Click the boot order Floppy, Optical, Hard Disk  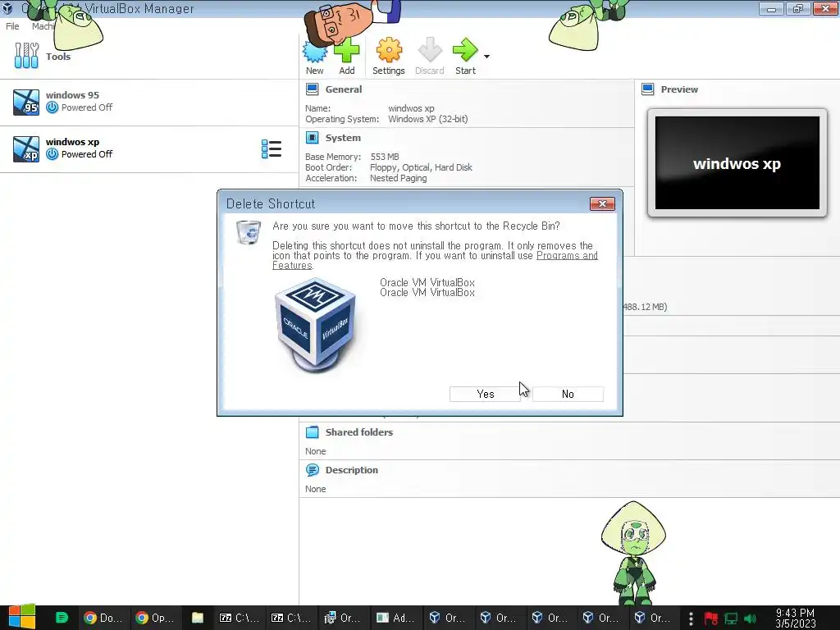pos(421,167)
